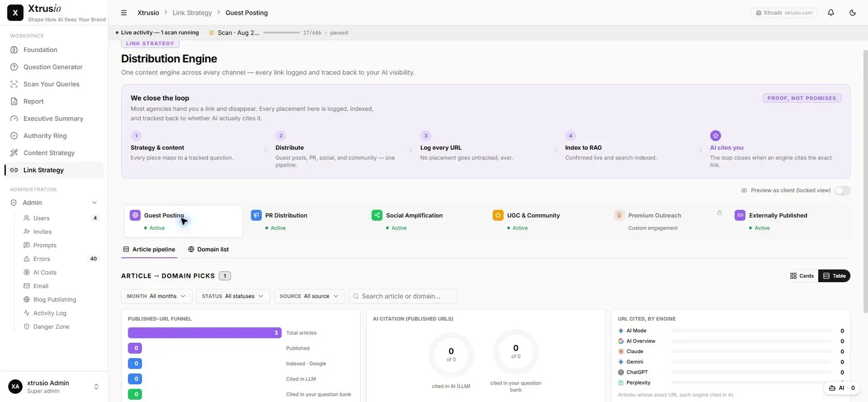Click the green Cited in question bank count
This screenshot has width=868, height=402.
click(x=135, y=394)
